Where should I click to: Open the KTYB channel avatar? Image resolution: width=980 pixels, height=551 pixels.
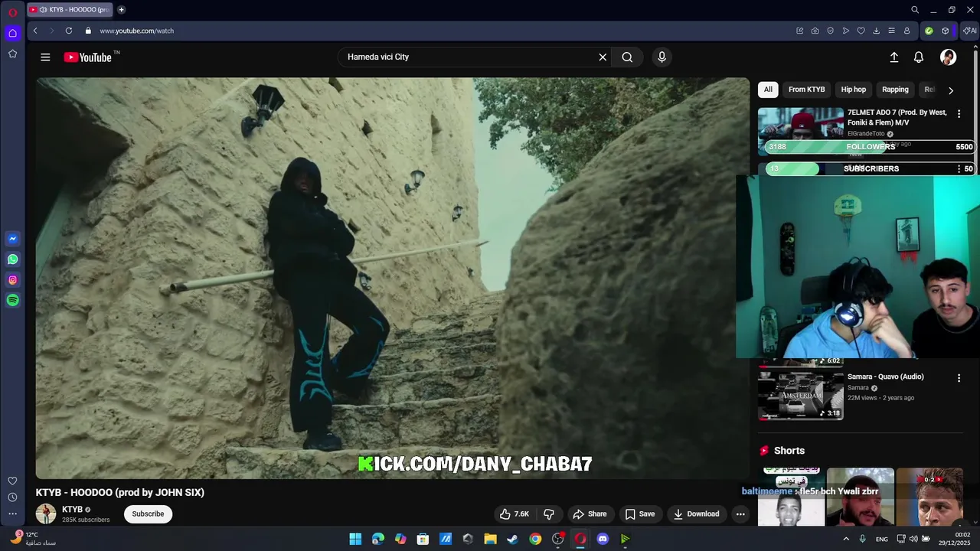(46, 514)
